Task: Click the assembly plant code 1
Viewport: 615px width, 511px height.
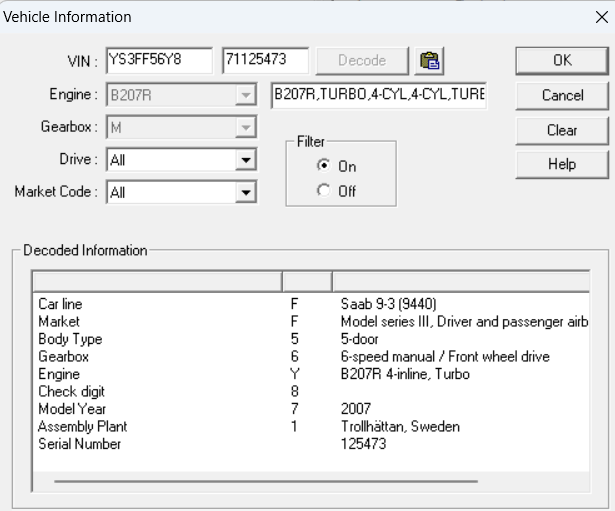Action: 294,426
